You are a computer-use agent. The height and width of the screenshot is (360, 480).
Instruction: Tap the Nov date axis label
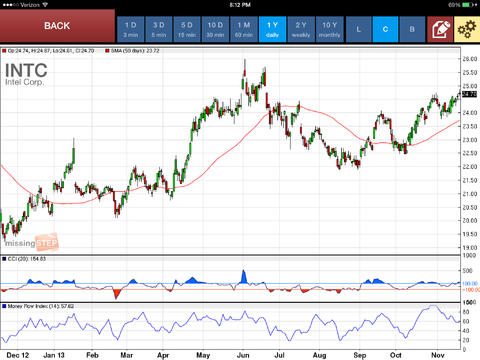tap(438, 355)
